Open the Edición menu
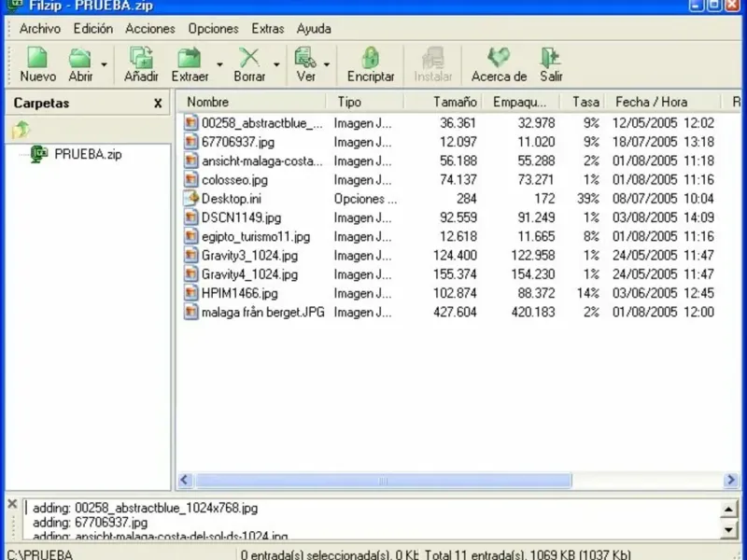Screen dimensions: 747x560 click(92, 29)
